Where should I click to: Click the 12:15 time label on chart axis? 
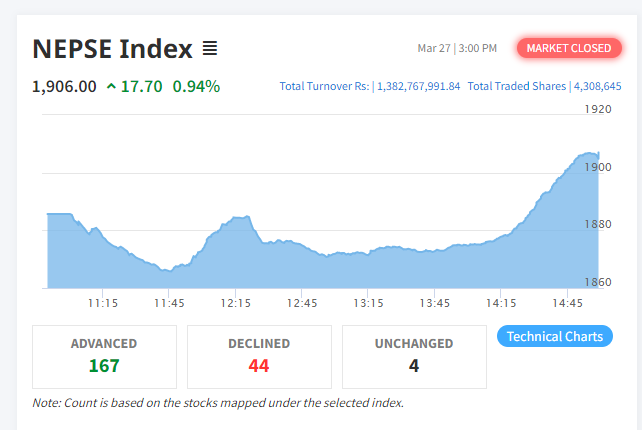(x=235, y=303)
